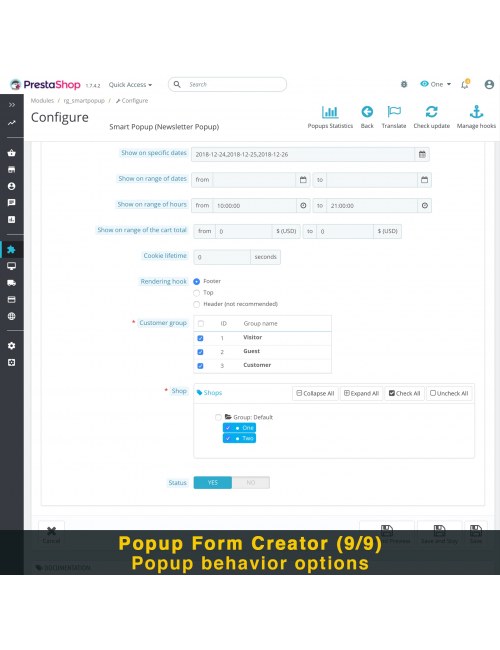Uncheck shop One in tree
The image size is (500, 650).
point(228,428)
